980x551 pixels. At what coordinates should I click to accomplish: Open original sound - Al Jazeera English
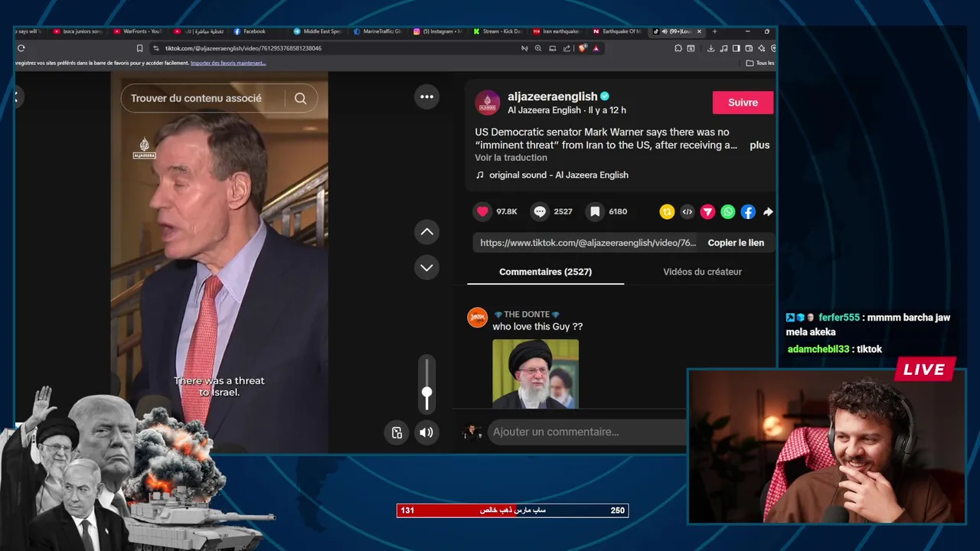pyautogui.click(x=558, y=175)
